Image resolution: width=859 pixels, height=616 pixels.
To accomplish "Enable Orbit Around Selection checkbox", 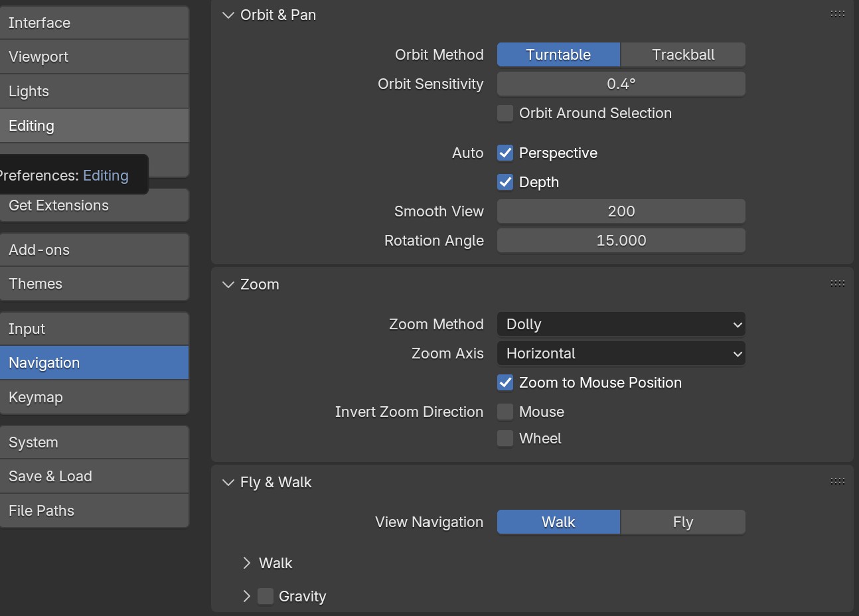I will point(505,114).
